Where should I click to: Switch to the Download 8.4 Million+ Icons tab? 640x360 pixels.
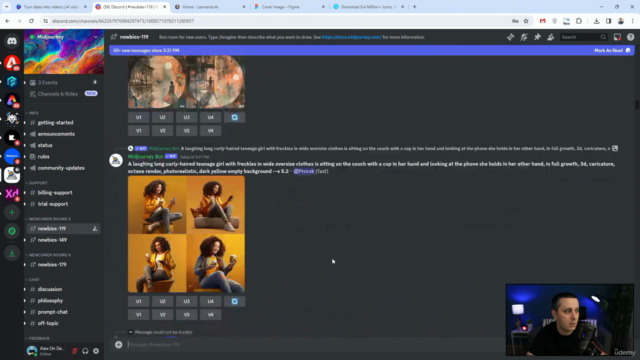(369, 7)
